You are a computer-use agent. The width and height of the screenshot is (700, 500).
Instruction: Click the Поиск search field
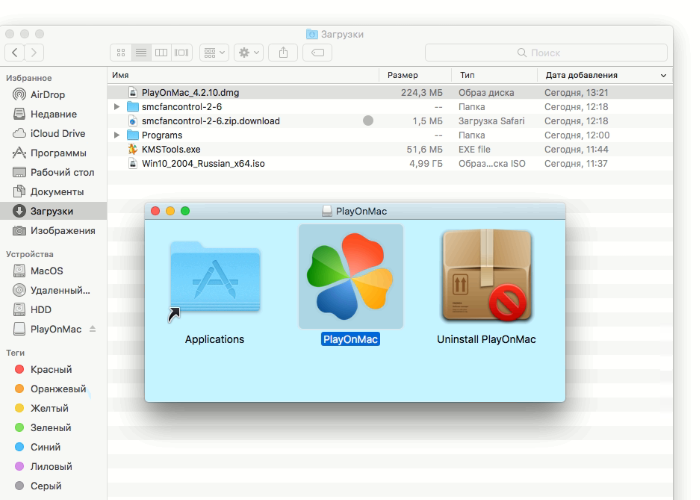[x=546, y=53]
